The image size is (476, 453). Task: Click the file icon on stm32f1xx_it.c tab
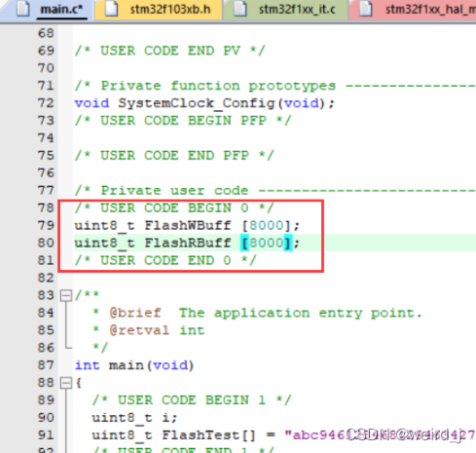[240, 9]
